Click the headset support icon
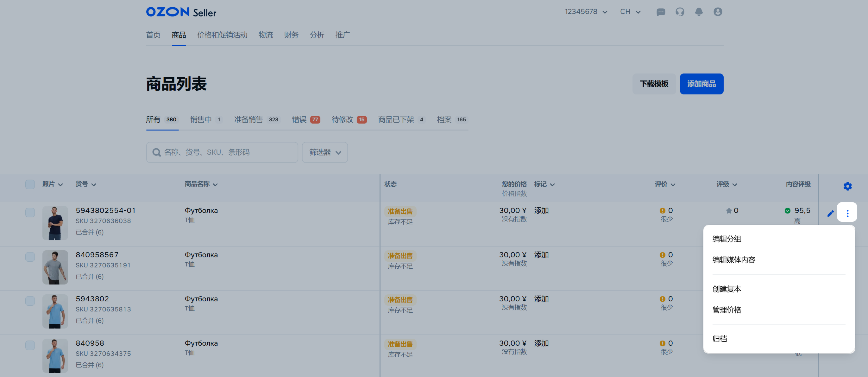The image size is (868, 377). point(680,12)
